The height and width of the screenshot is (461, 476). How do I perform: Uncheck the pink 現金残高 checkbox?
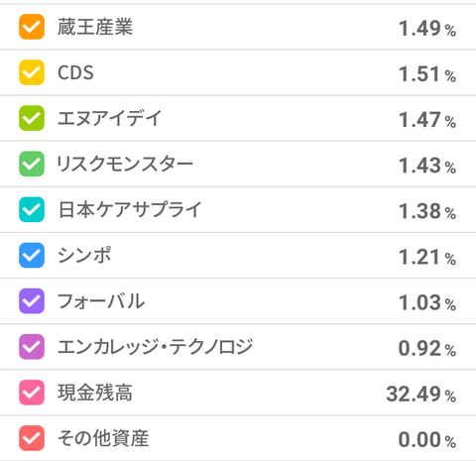click(32, 393)
